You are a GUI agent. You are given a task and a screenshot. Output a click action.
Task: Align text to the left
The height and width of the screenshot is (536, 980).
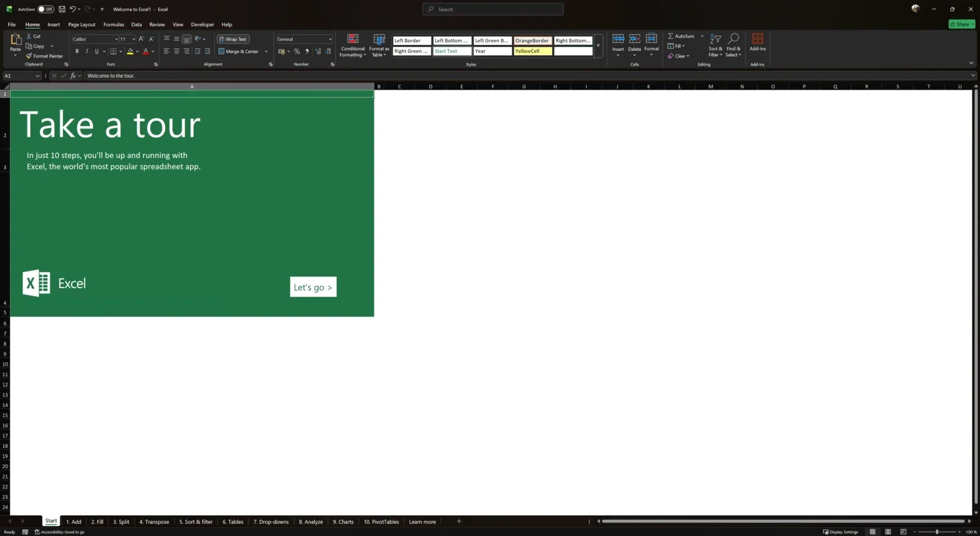(x=167, y=52)
